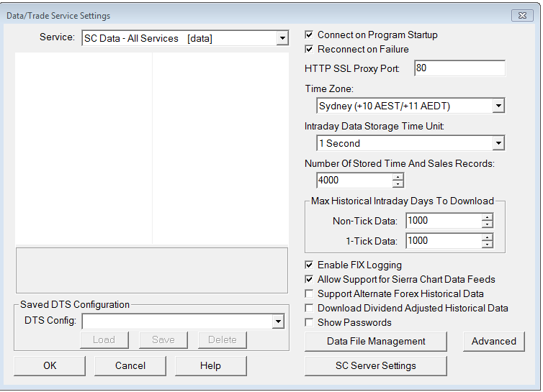The image size is (543, 392).
Task: Open the DTS Config dropdown
Action: coord(278,322)
